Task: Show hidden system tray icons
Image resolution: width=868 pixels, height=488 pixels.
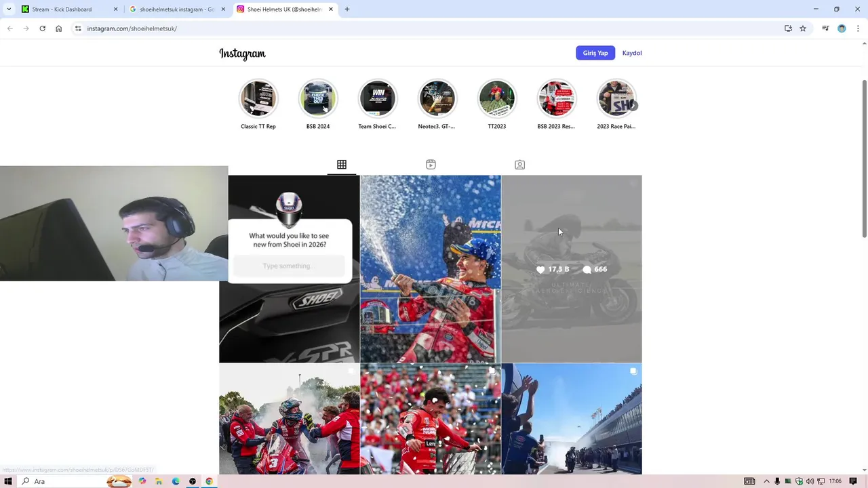Action: [766, 481]
